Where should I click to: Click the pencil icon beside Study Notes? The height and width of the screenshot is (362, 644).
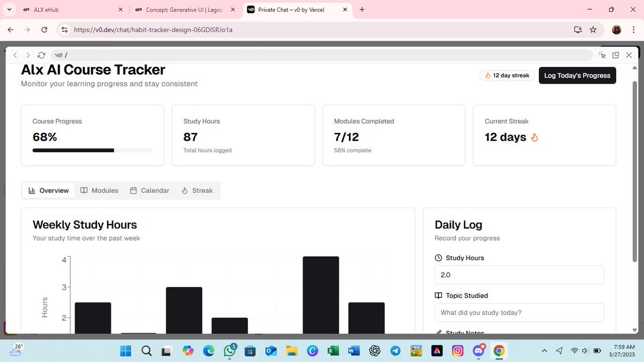click(438, 333)
